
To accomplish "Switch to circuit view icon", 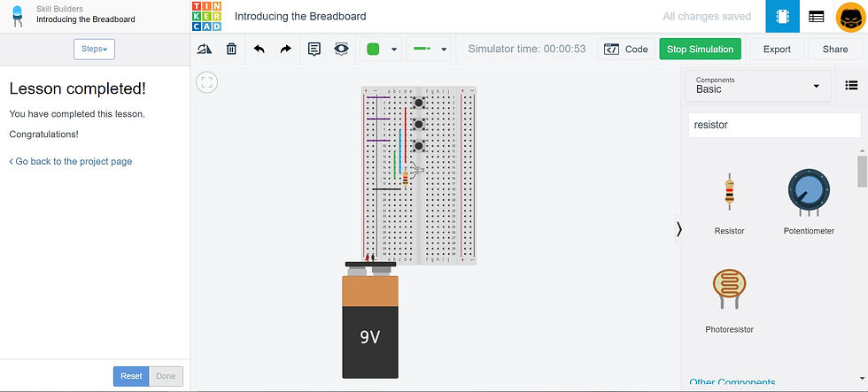I will coord(782,17).
